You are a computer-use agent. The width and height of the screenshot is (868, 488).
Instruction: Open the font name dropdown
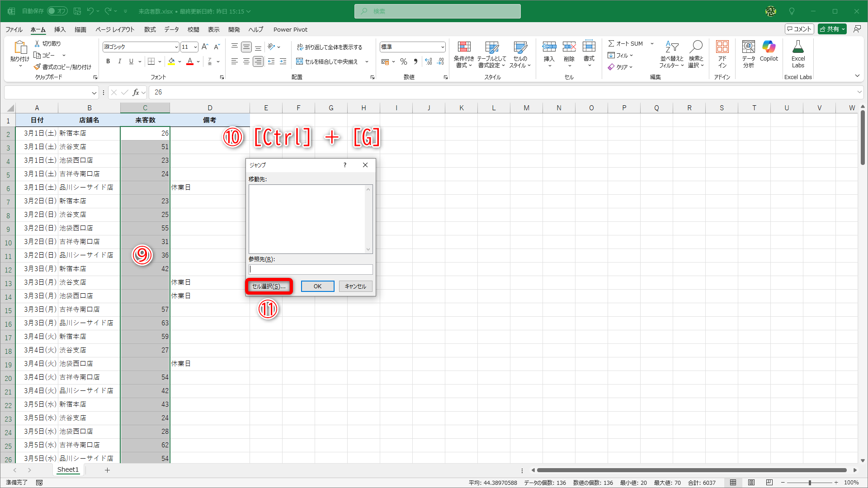pyautogui.click(x=176, y=47)
